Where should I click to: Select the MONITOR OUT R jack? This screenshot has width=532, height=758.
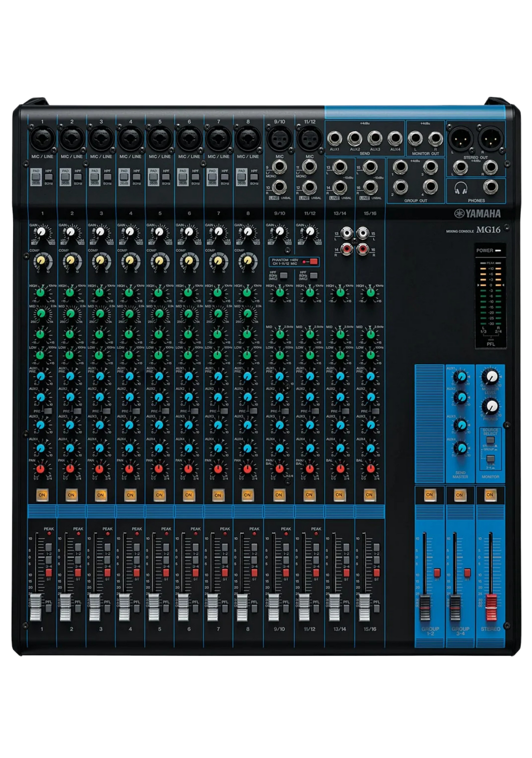tap(435, 139)
